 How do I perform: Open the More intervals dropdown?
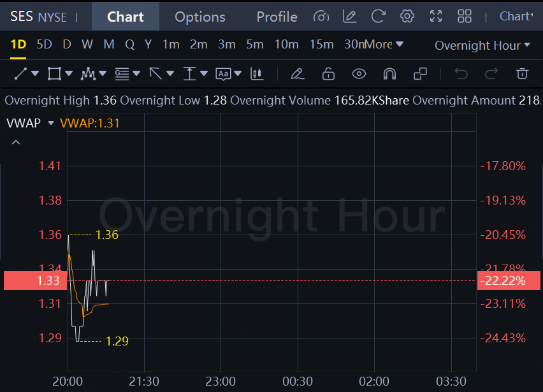click(x=384, y=45)
